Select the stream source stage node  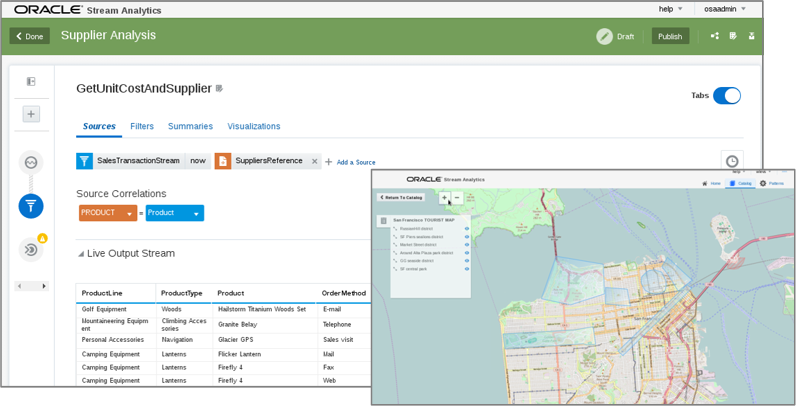31,163
